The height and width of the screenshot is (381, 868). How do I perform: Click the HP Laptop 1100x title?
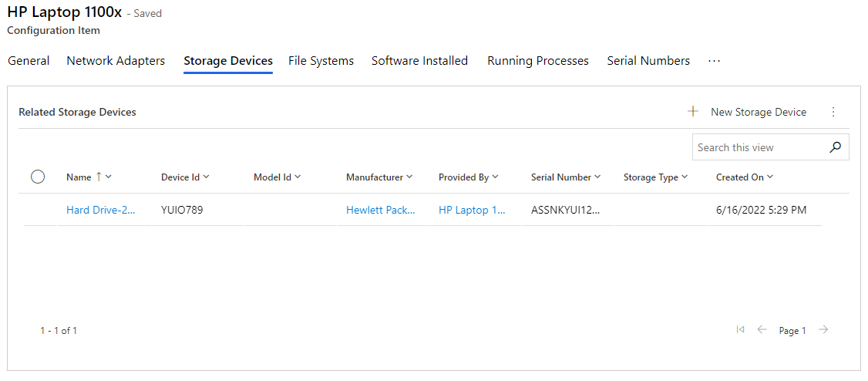(x=64, y=12)
